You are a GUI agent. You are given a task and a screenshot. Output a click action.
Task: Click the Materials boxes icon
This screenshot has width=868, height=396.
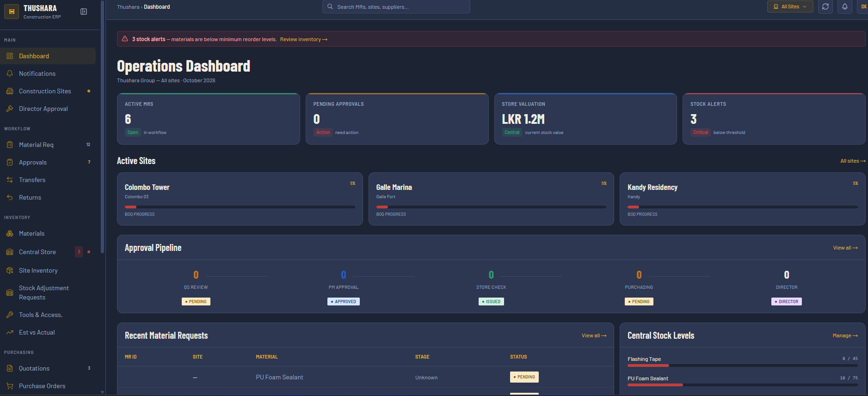point(10,233)
